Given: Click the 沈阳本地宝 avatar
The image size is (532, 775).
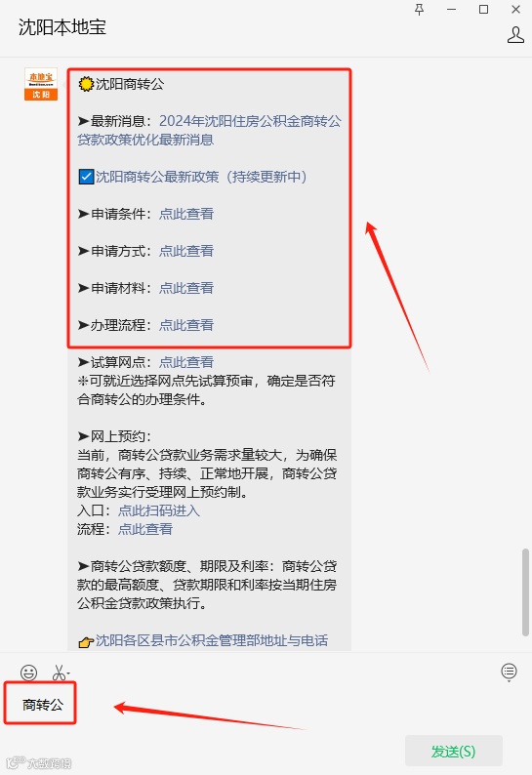Looking at the screenshot, I should click(x=41, y=84).
